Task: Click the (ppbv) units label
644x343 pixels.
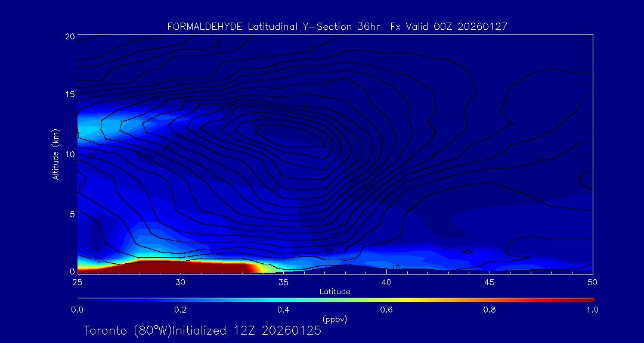Action: [335, 319]
